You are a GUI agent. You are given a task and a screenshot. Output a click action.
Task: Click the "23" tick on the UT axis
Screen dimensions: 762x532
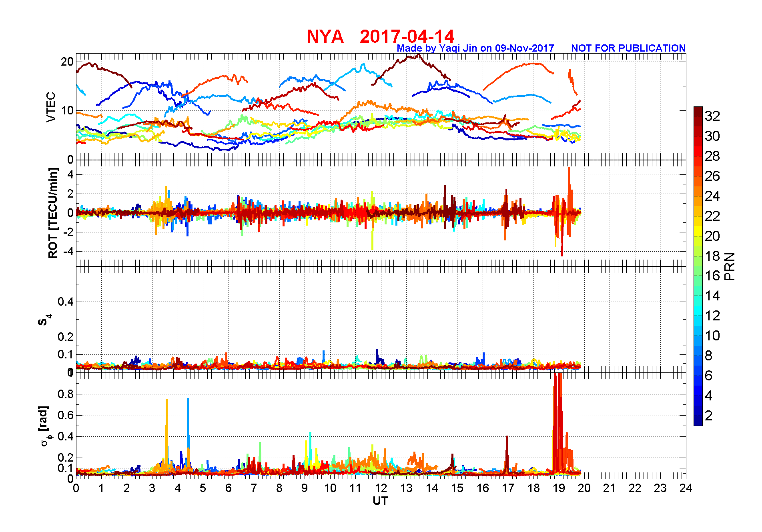point(660,488)
